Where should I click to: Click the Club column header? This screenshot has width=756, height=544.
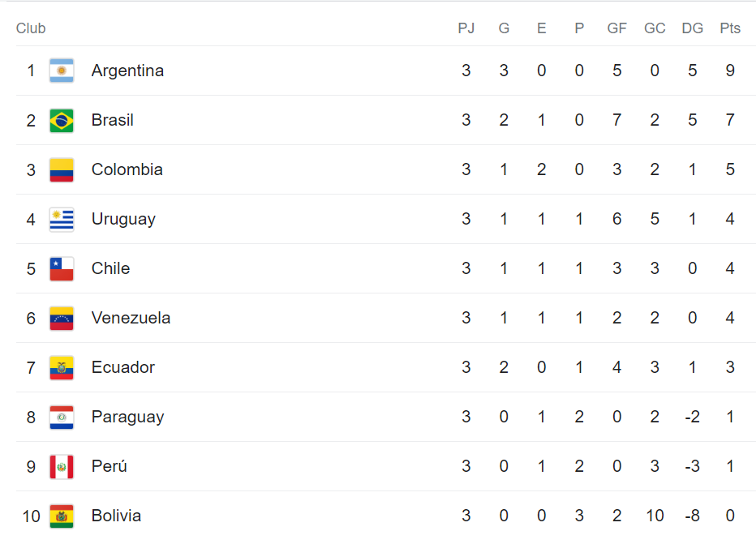[31, 28]
